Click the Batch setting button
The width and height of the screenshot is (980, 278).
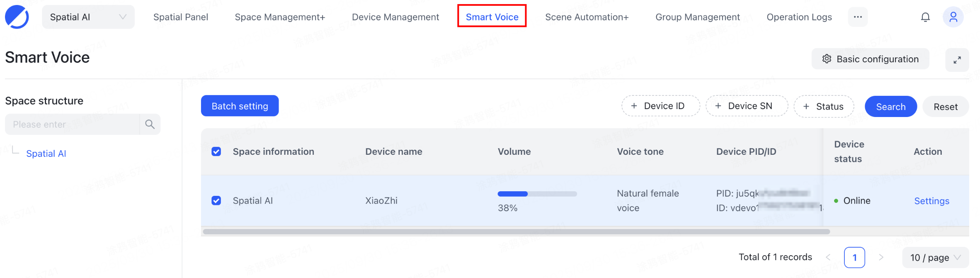coord(240,106)
